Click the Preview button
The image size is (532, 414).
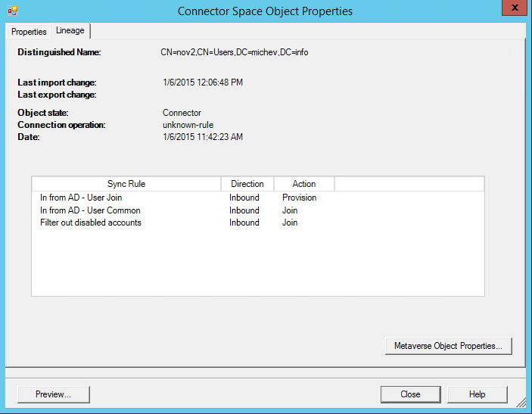click(53, 394)
